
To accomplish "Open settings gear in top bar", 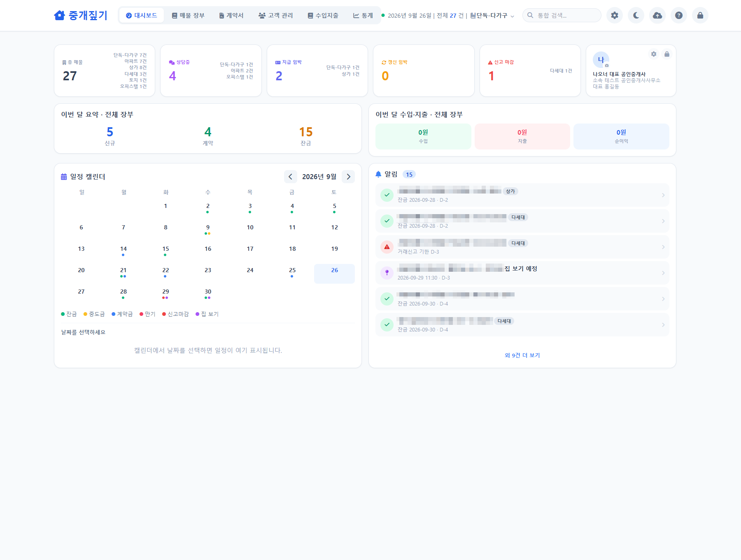I will (x=615, y=15).
